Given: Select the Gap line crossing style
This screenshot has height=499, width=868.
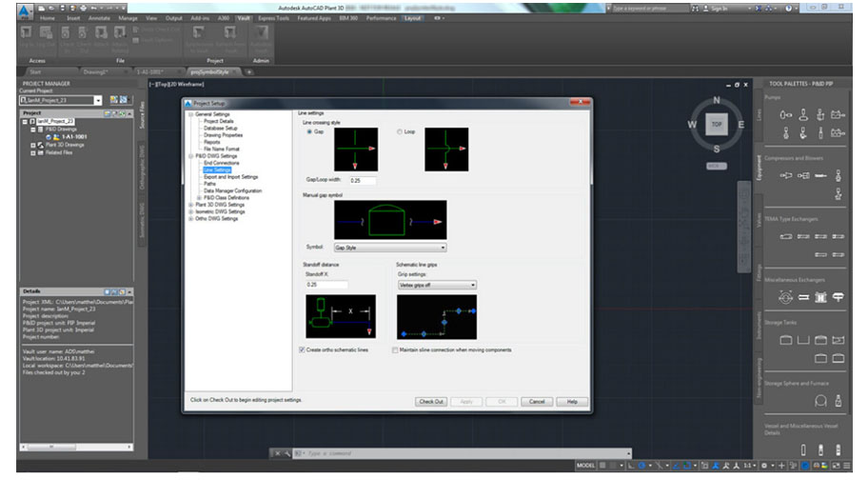Looking at the screenshot, I should 309,131.
